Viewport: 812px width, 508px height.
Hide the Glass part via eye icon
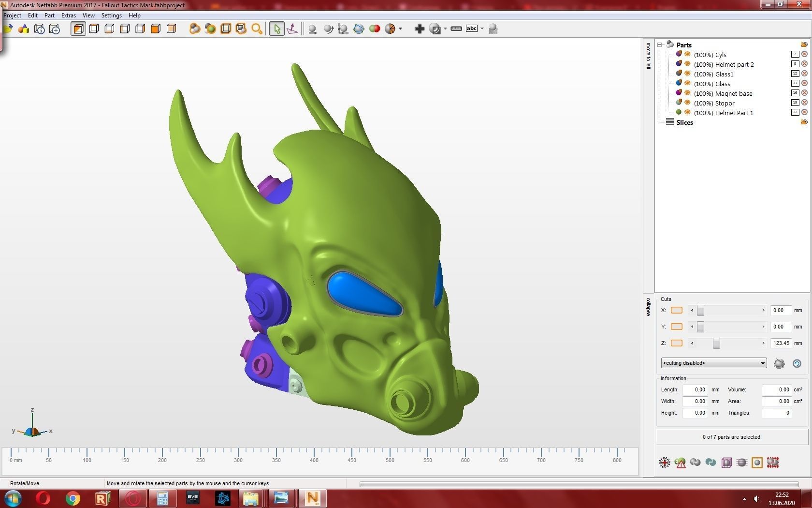click(688, 83)
